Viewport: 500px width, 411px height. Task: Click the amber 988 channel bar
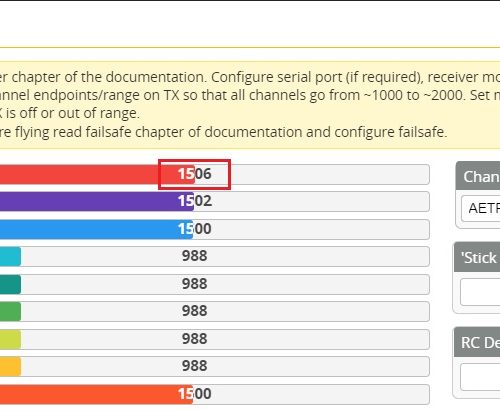pyautogui.click(x=215, y=366)
